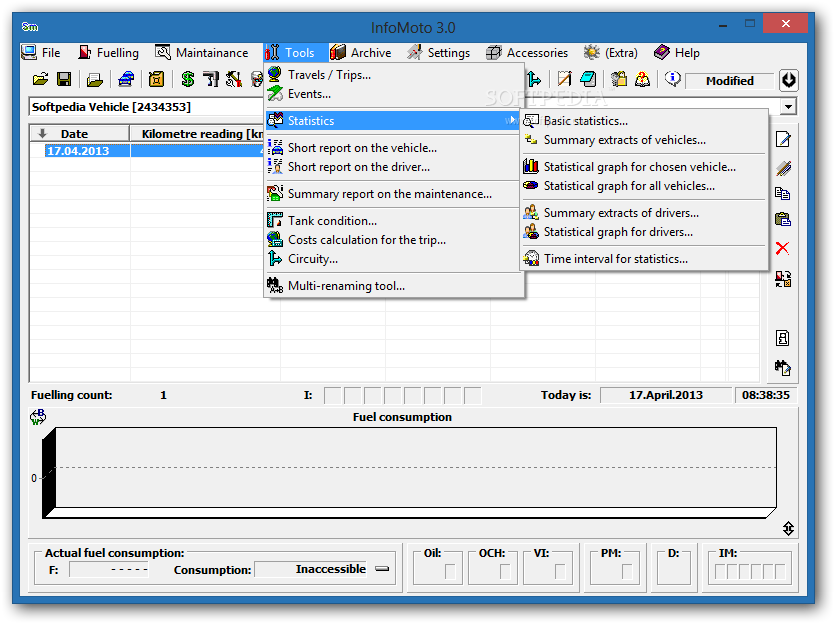Screen dimensions: 835x624
Task: Open Tank condition... menu entry
Action: point(394,220)
